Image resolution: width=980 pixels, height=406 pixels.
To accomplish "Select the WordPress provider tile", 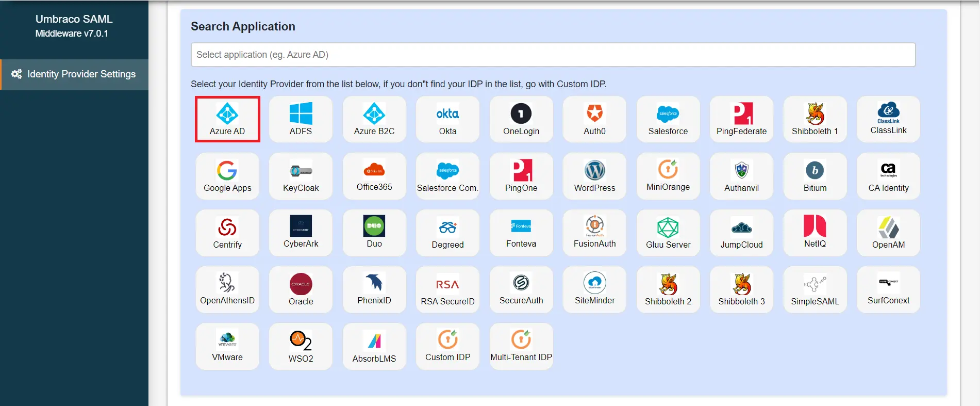I will (595, 176).
